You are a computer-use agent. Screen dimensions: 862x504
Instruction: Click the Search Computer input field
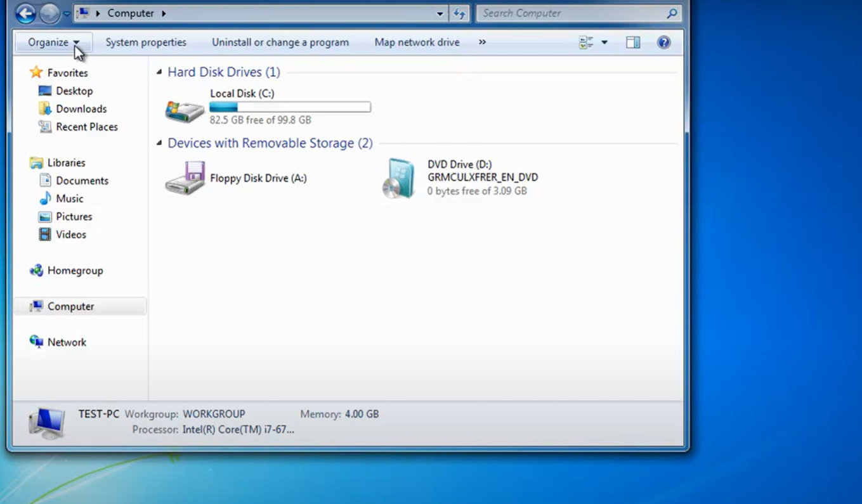tap(571, 13)
